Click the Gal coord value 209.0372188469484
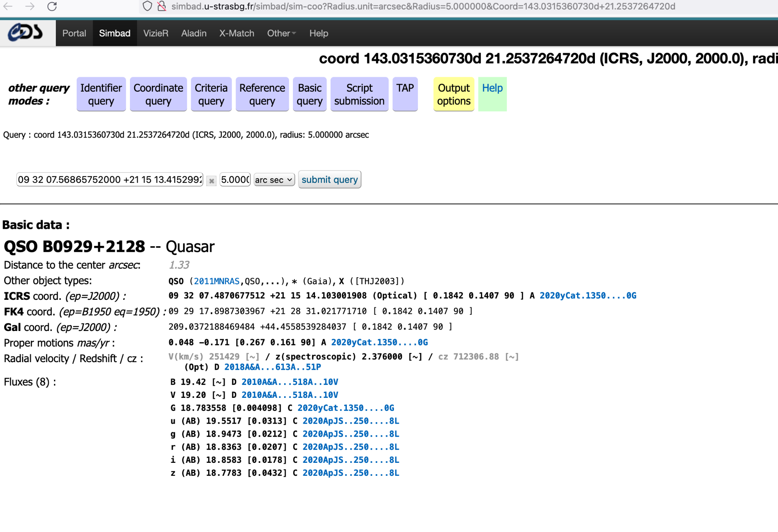Image resolution: width=778 pixels, height=532 pixels. (212, 327)
